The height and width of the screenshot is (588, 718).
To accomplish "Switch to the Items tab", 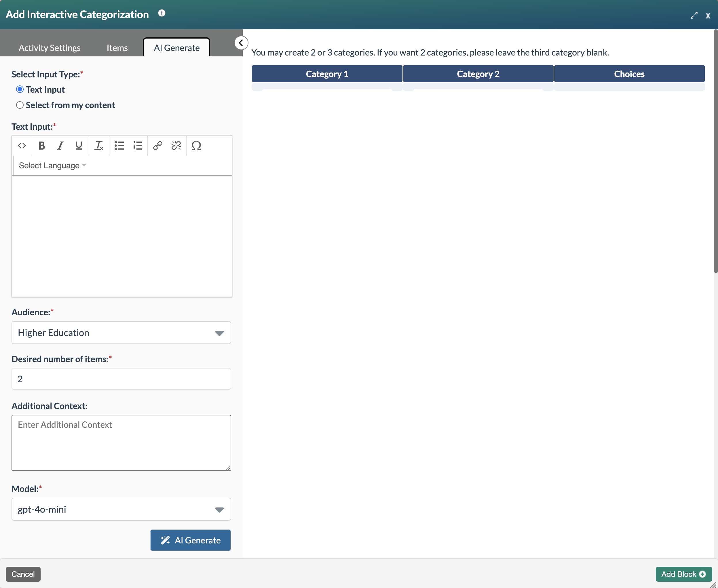I will click(117, 48).
